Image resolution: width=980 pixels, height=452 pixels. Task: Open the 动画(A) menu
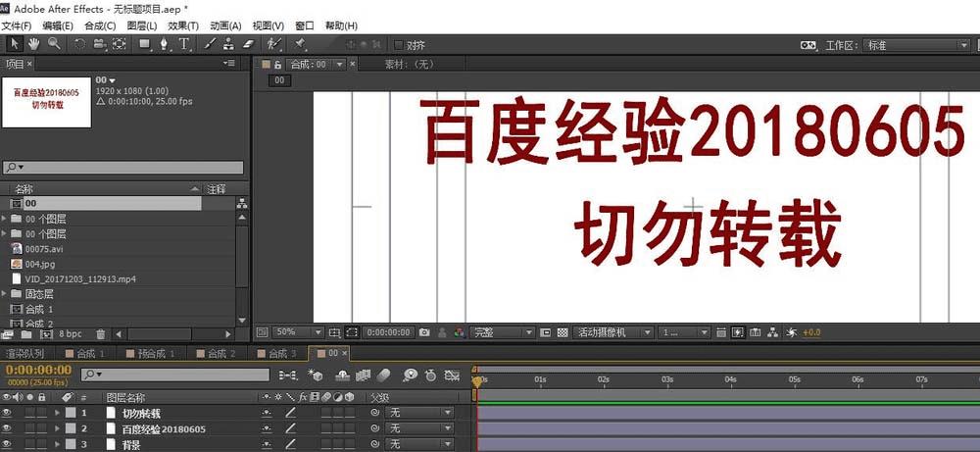(225, 25)
